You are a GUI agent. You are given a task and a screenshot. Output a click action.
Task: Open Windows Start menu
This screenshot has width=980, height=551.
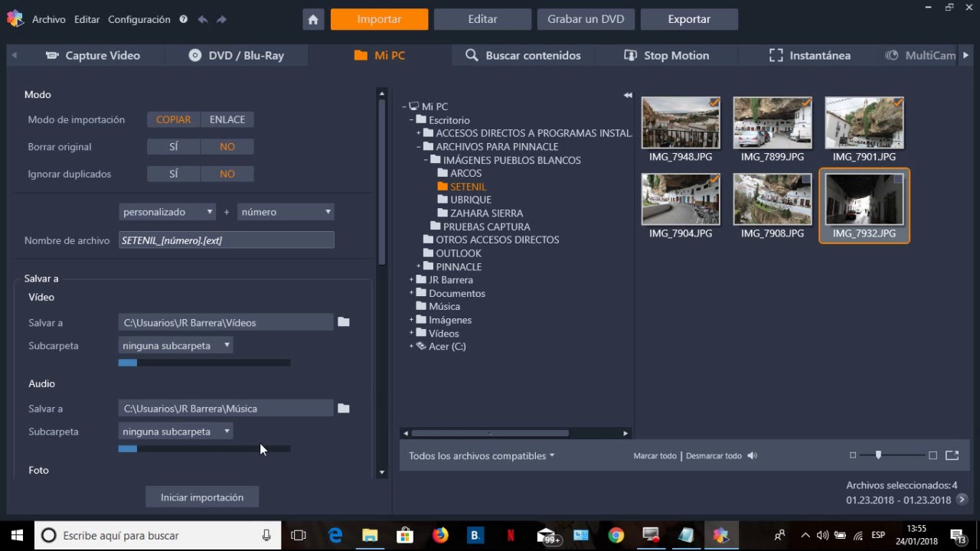pos(17,536)
